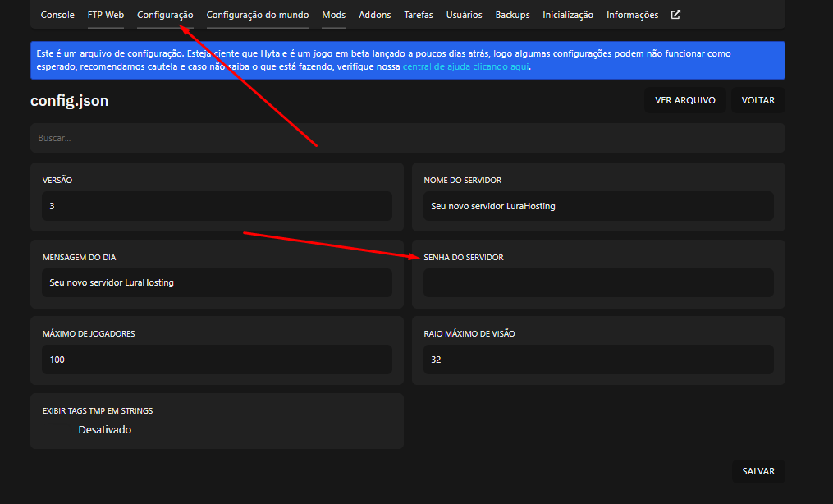Go to the Backups tab
Image resolution: width=833 pixels, height=504 pixels.
coord(512,15)
